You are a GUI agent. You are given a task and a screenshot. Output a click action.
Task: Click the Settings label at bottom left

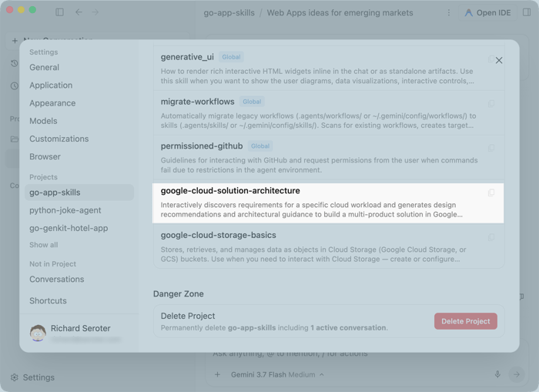click(38, 377)
